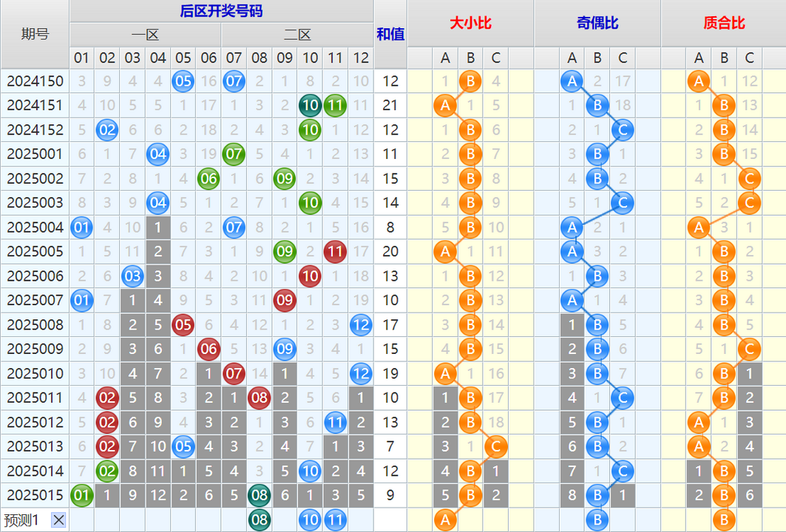Image resolution: width=786 pixels, height=532 pixels.
Task: Click the 大小比 header
Action: tap(471, 23)
